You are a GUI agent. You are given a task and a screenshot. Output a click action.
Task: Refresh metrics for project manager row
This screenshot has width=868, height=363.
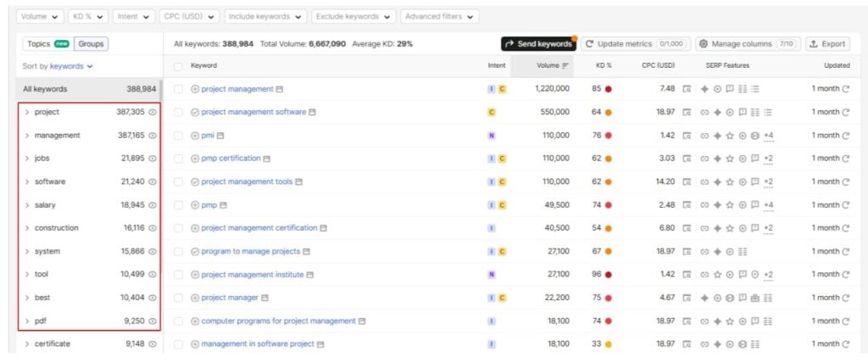point(845,298)
